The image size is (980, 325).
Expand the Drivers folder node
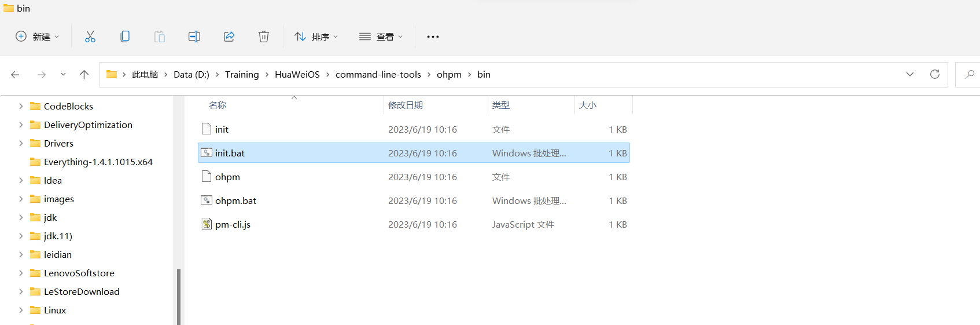click(x=21, y=143)
